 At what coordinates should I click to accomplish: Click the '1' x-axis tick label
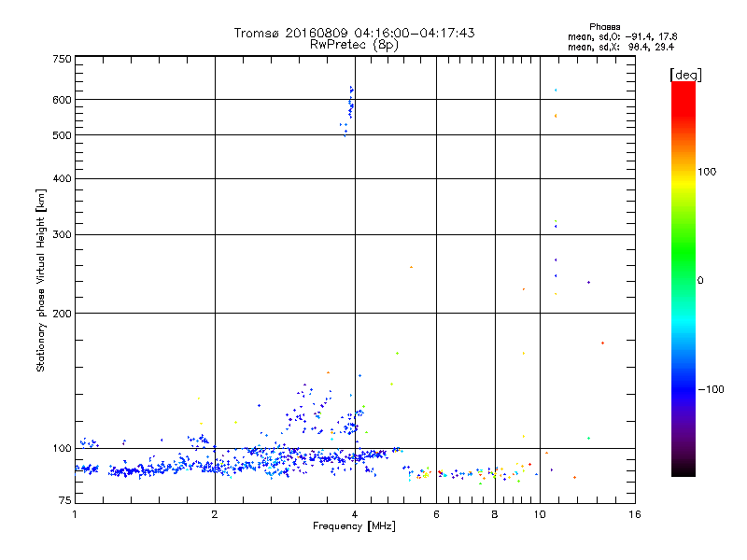pyautogui.click(x=75, y=514)
